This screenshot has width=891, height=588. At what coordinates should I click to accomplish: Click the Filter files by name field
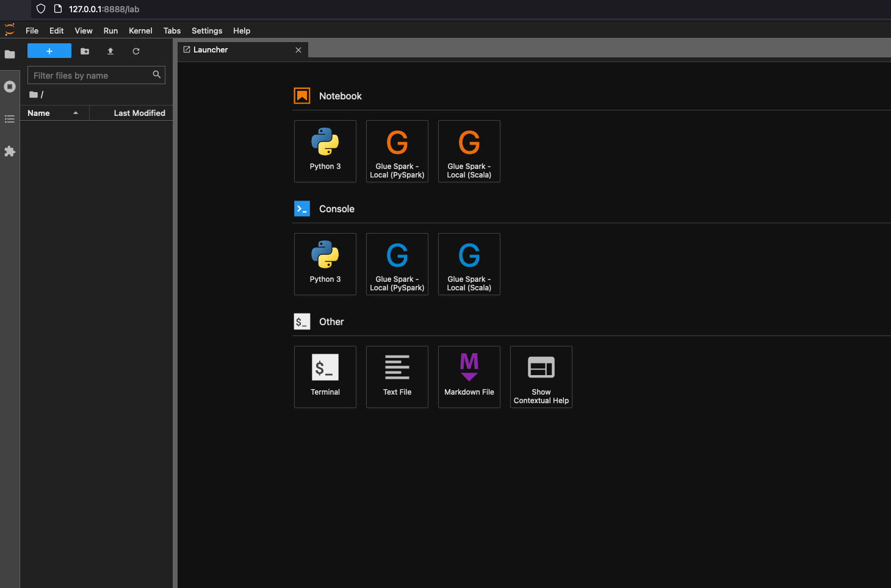90,76
